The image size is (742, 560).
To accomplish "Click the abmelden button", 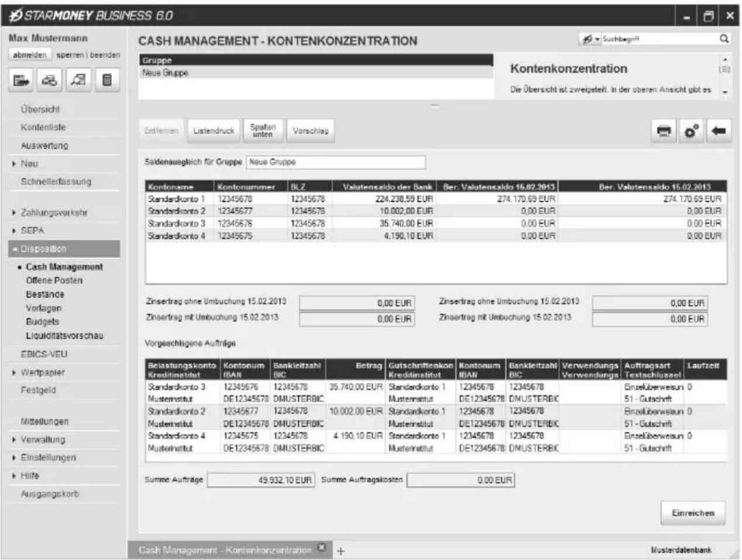I will pyautogui.click(x=29, y=54).
